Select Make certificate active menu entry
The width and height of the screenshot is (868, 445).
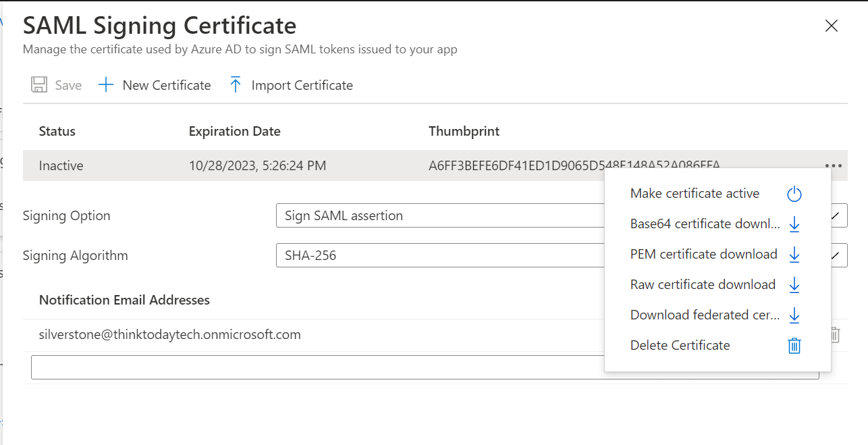(695, 194)
